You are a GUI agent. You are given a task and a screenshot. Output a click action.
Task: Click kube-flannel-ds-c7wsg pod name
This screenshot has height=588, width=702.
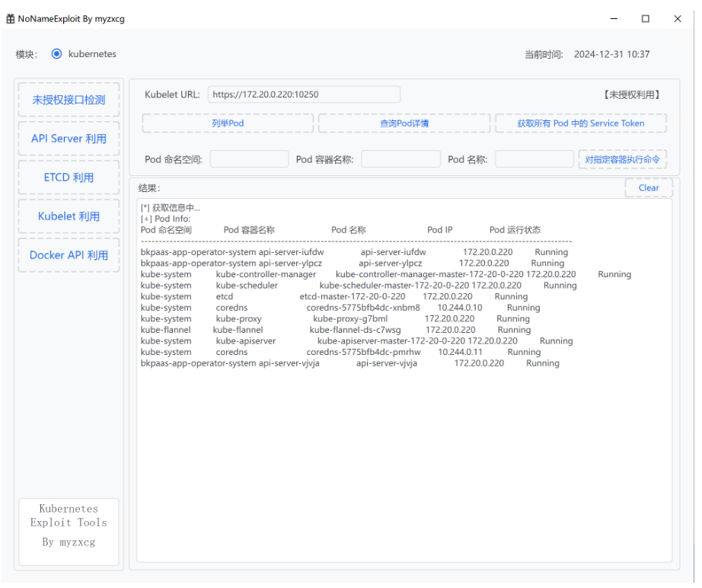click(x=356, y=331)
